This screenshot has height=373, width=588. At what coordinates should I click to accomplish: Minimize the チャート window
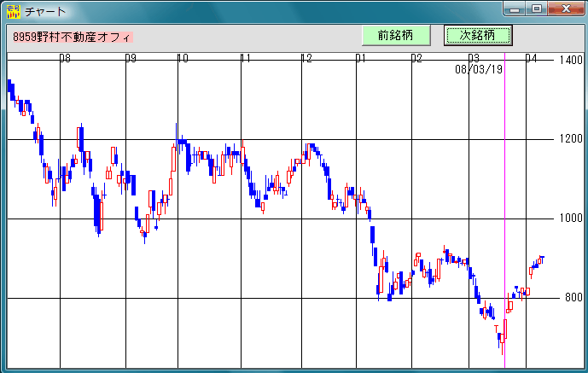(x=515, y=9)
